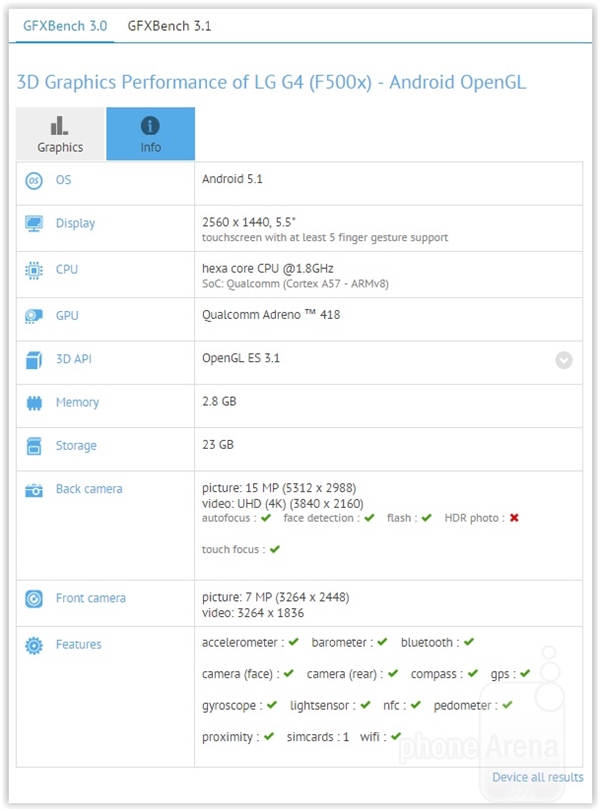The height and width of the screenshot is (811, 600).
Task: Click the picture: 15 MP (5312 x 2988) text
Action: coord(279,488)
